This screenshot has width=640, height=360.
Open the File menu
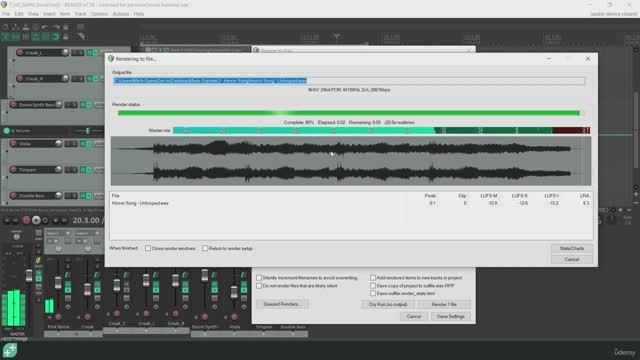(x=6, y=14)
